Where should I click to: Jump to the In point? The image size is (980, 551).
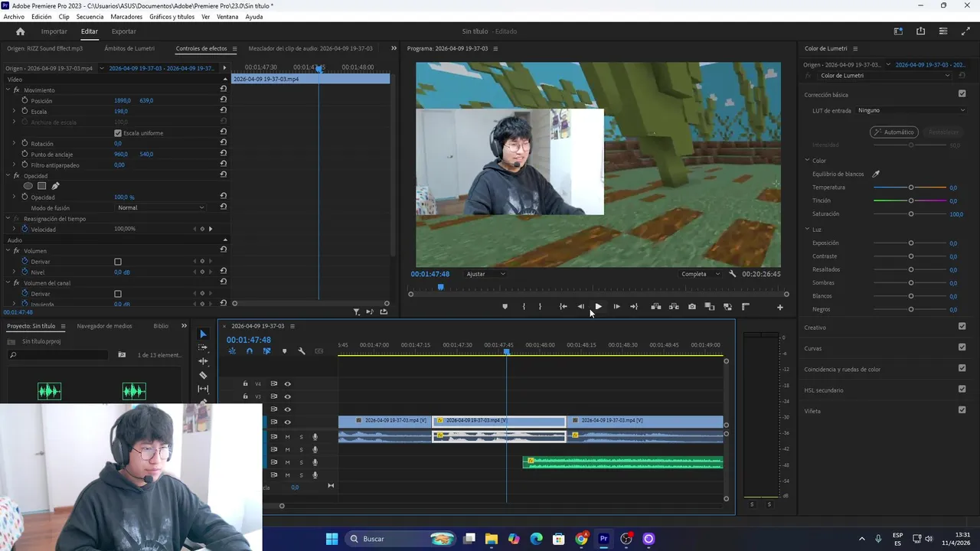563,307
